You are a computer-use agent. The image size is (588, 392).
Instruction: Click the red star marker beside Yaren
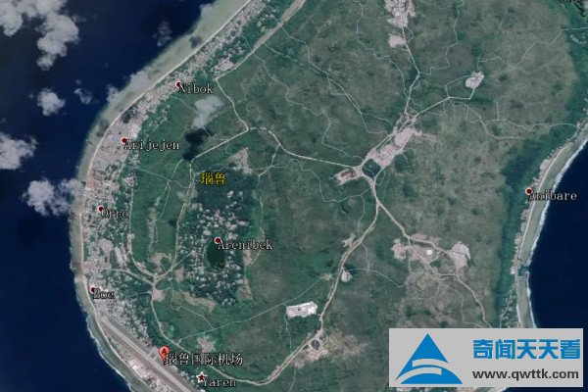[202, 377]
